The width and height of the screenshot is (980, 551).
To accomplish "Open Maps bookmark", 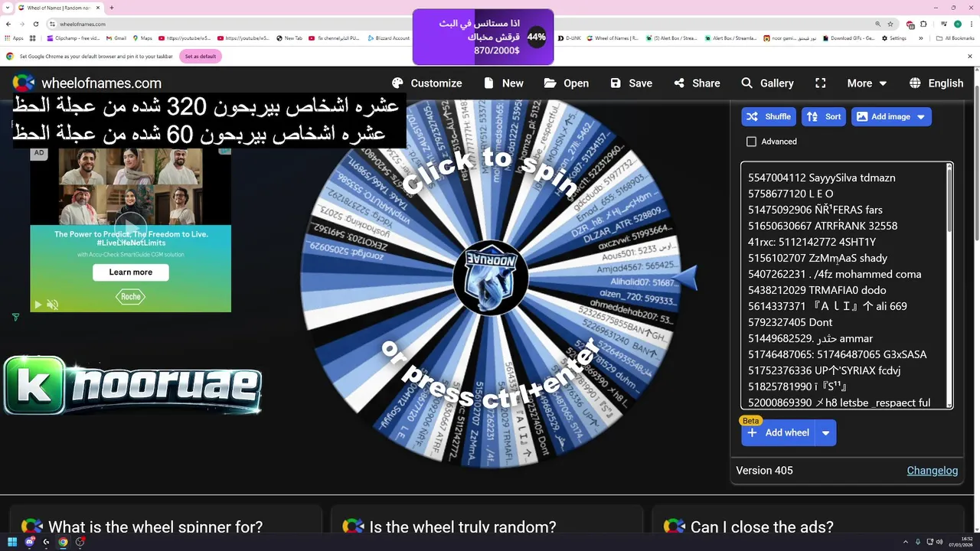I will click(142, 38).
